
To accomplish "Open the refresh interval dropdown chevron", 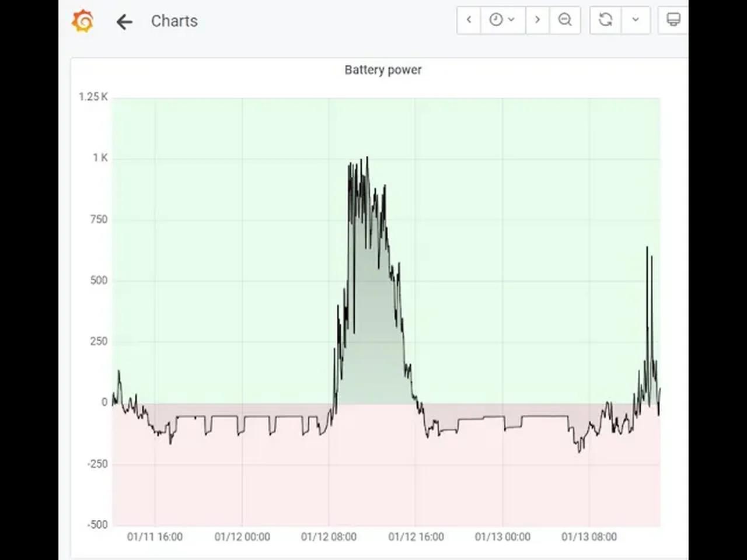I will click(636, 20).
